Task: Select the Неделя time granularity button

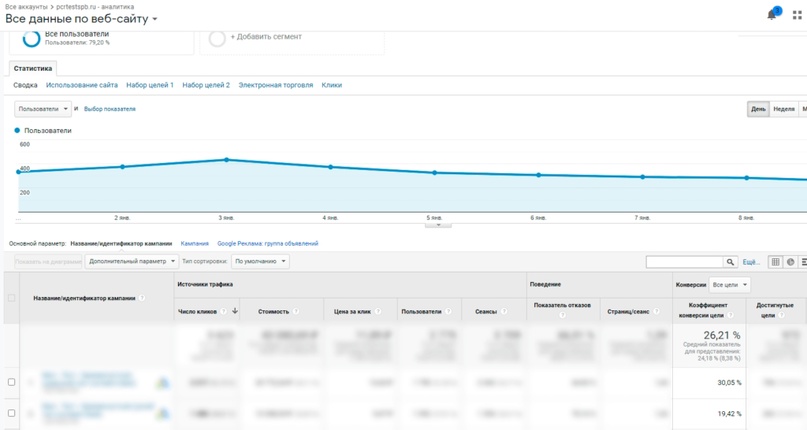Action: [x=783, y=109]
